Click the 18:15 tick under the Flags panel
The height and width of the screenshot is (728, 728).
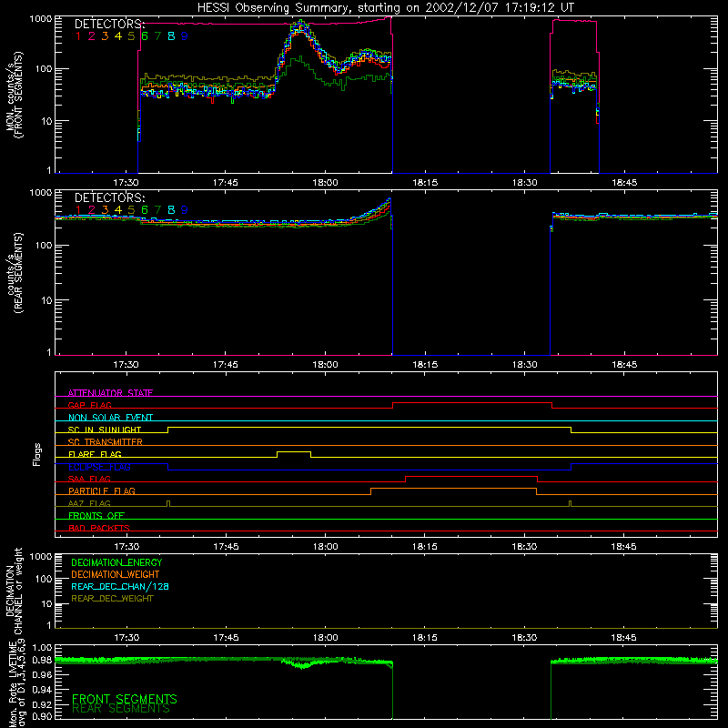coord(424,547)
